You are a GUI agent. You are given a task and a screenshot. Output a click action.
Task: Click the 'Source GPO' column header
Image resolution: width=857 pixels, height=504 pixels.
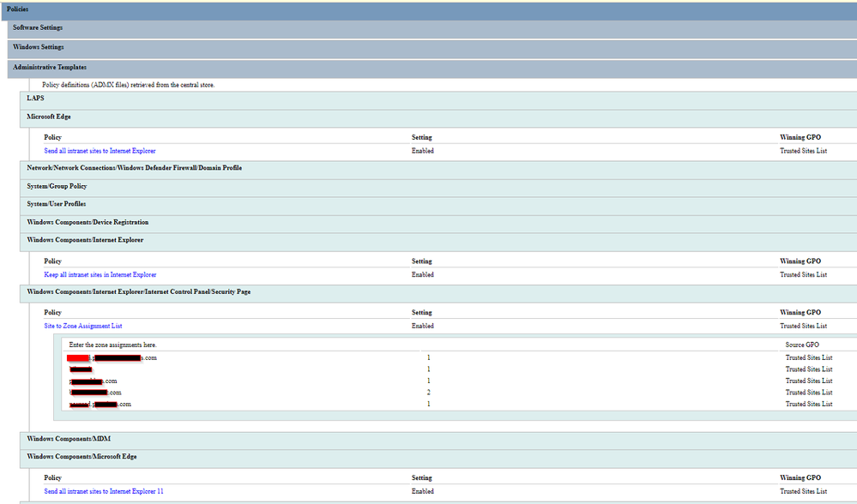tap(802, 345)
